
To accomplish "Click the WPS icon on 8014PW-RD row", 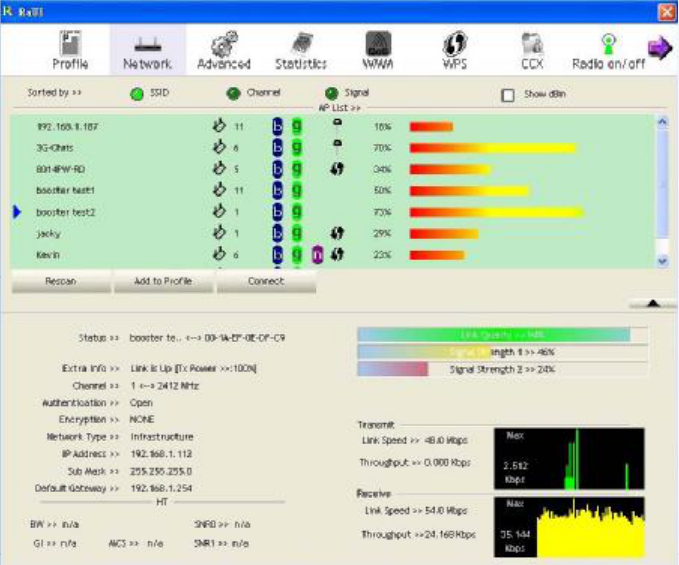I will click(337, 169).
